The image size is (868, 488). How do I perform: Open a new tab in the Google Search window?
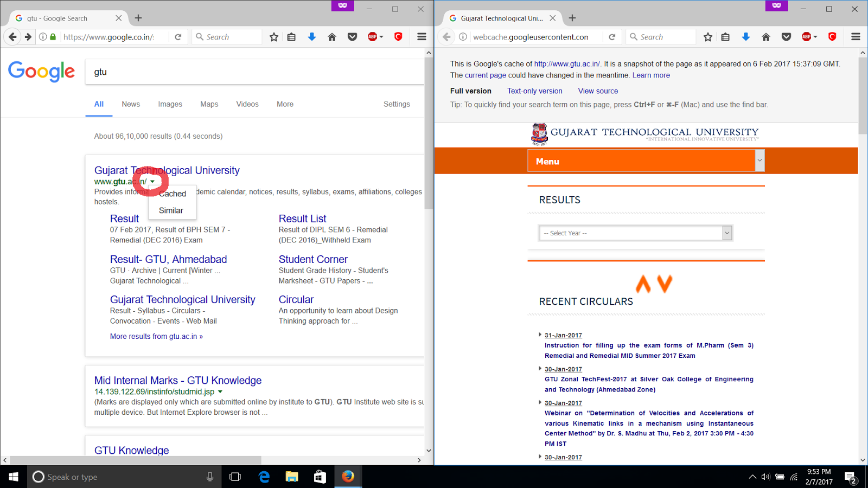(138, 18)
